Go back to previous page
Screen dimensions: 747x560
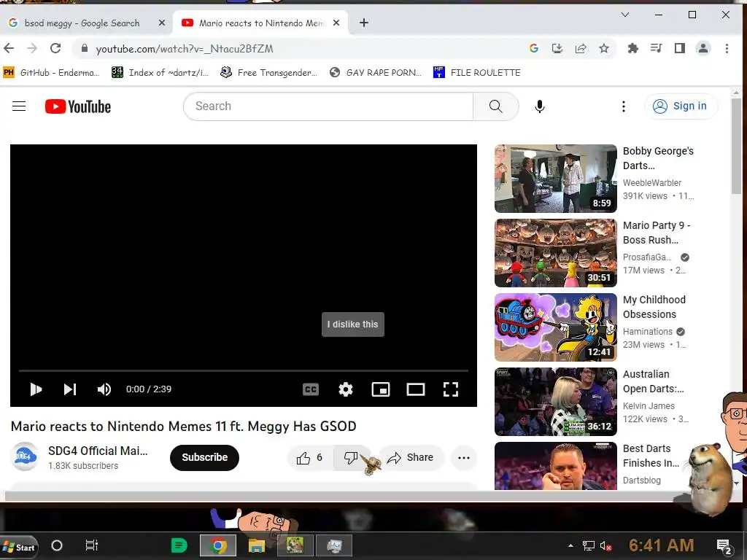pyautogui.click(x=9, y=49)
